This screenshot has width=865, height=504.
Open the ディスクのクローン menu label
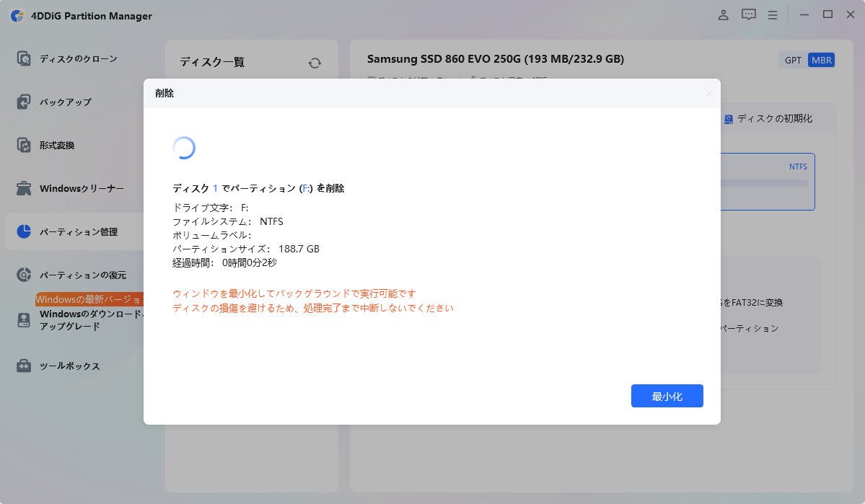click(x=79, y=59)
